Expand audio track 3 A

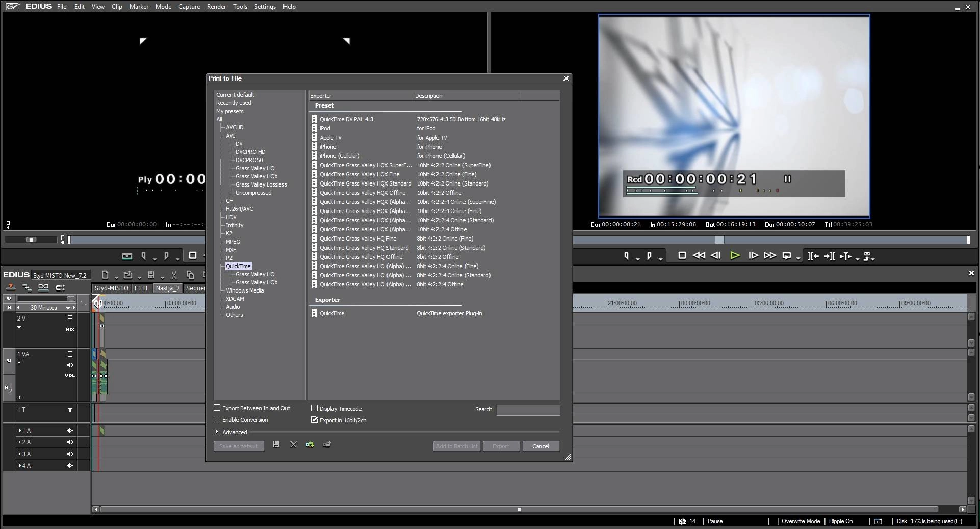(20, 454)
